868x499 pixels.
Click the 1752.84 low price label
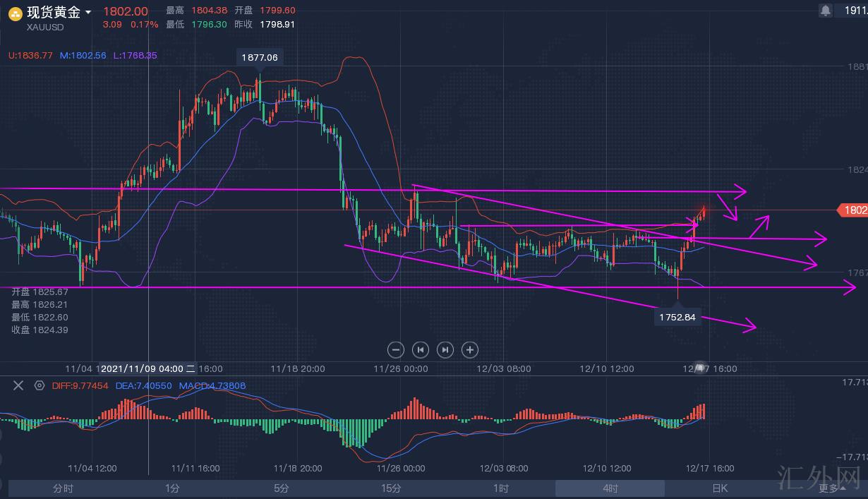coord(677,317)
